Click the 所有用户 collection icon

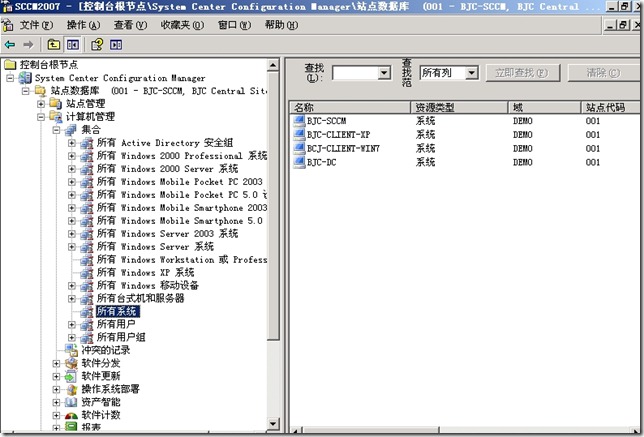[87, 324]
